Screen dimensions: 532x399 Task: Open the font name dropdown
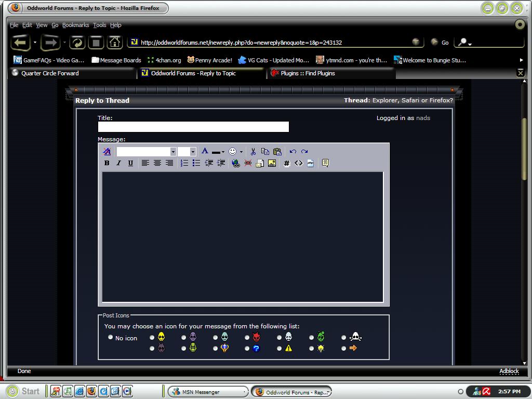(173, 152)
